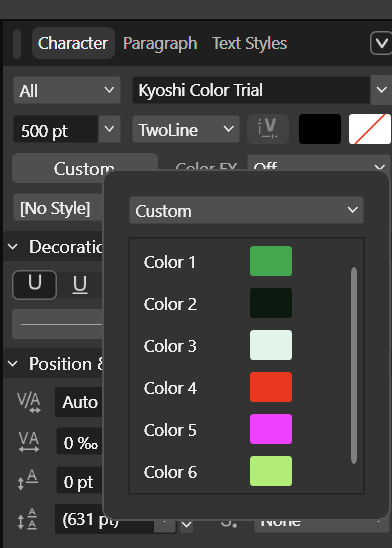
Task: Select the Color 6 lime swatch
Action: (x=271, y=471)
